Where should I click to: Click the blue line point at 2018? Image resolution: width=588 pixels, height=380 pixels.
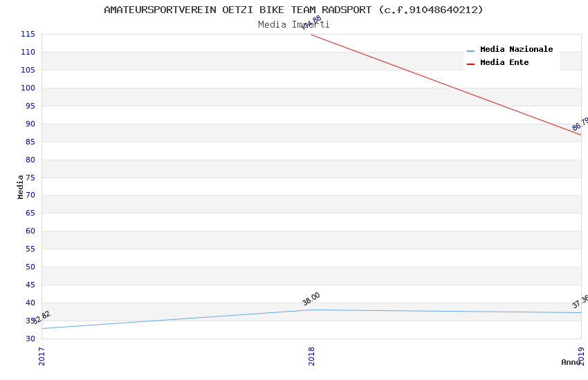point(311,310)
